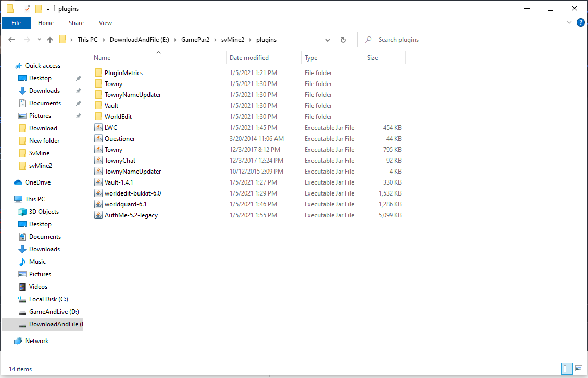
Task: Open OneDrive in navigation pane
Action: (32, 182)
